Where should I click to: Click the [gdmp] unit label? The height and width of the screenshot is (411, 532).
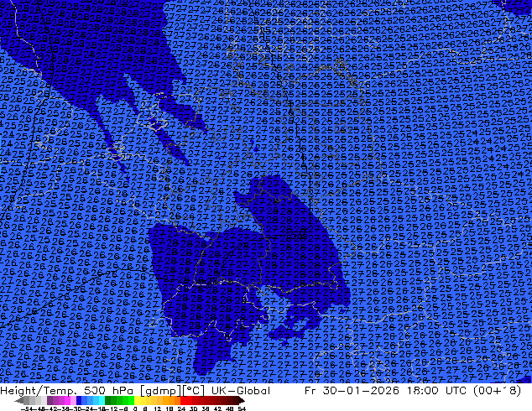(161, 391)
